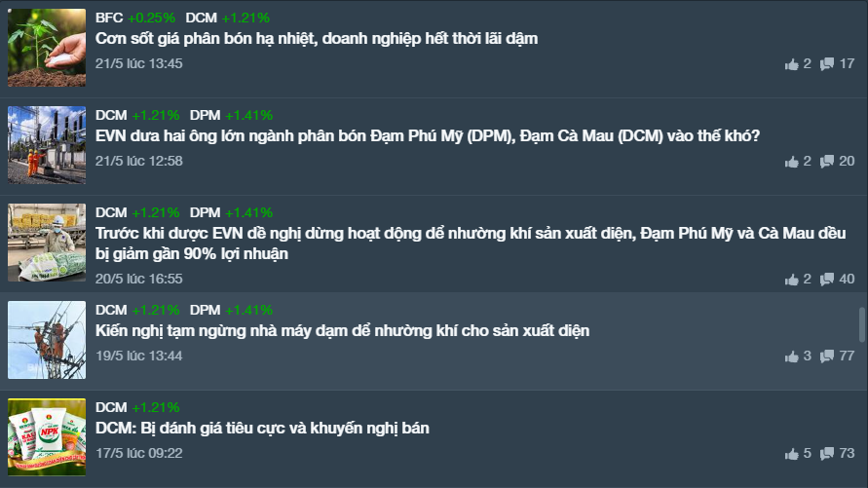Open electric lineman thumbnail on 19/5 article
Image resolution: width=868 pixels, height=488 pixels.
point(47,340)
